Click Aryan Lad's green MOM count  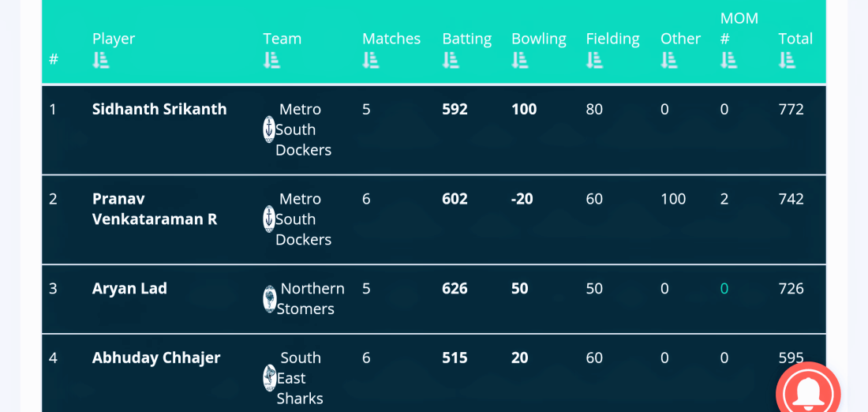(724, 289)
